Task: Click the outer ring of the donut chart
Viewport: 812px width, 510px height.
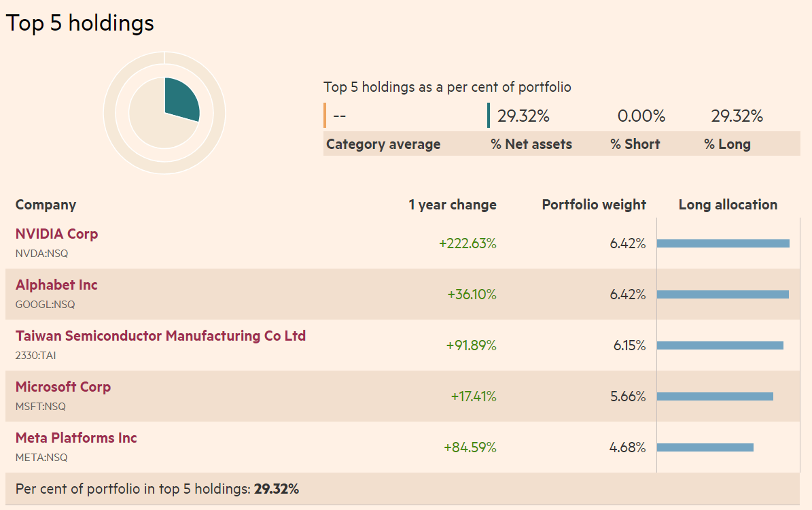Action: pos(109,113)
